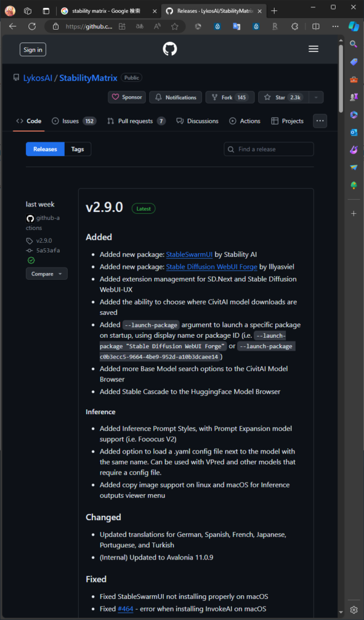Fork the repository with Fork button
Screen dimensions: 364x620
(230, 97)
